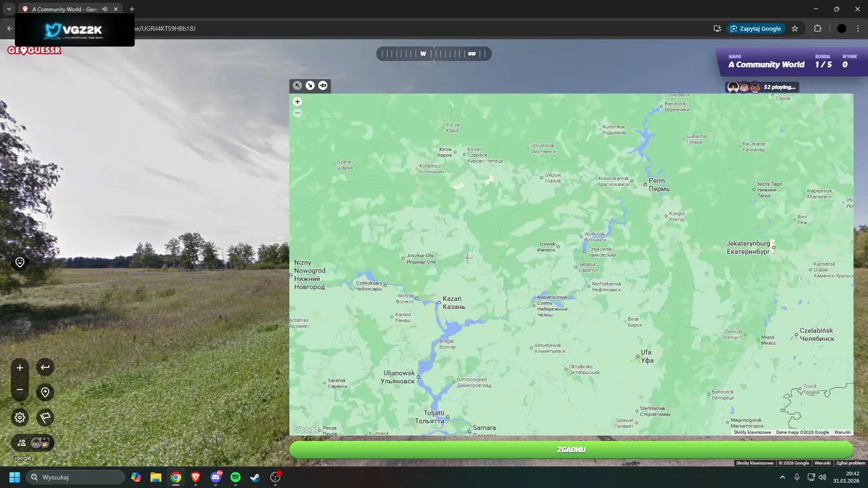This screenshot has width=868, height=488.
Task: Set a checkpoint with the pin-plus button
Action: coord(45,392)
